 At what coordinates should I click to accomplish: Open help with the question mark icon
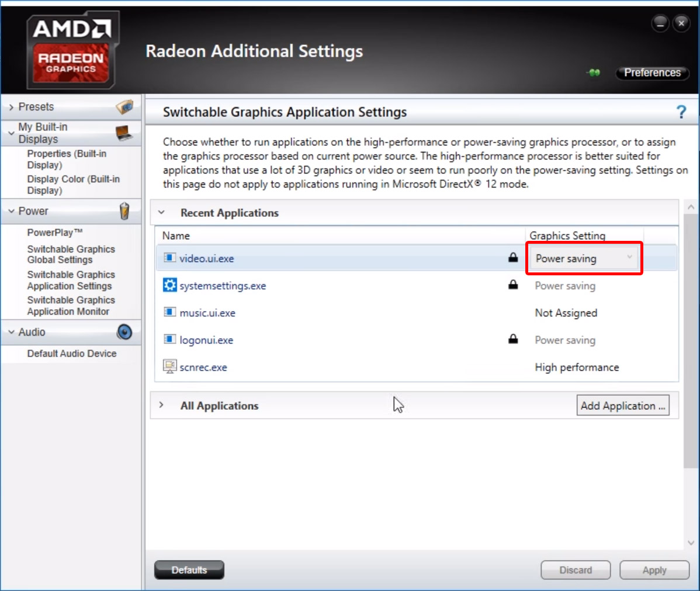tap(681, 112)
